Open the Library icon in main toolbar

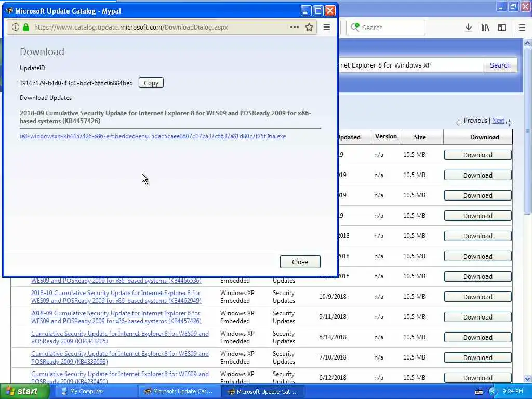point(485,28)
